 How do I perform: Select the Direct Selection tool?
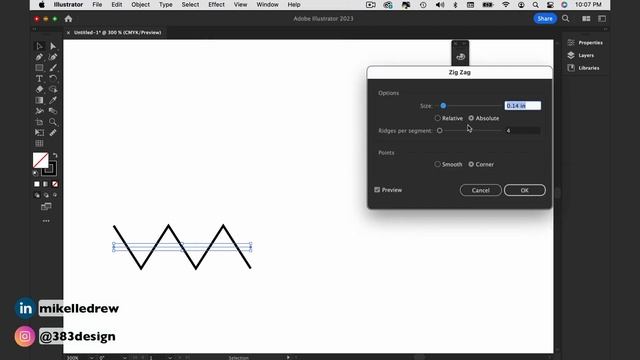click(x=53, y=46)
